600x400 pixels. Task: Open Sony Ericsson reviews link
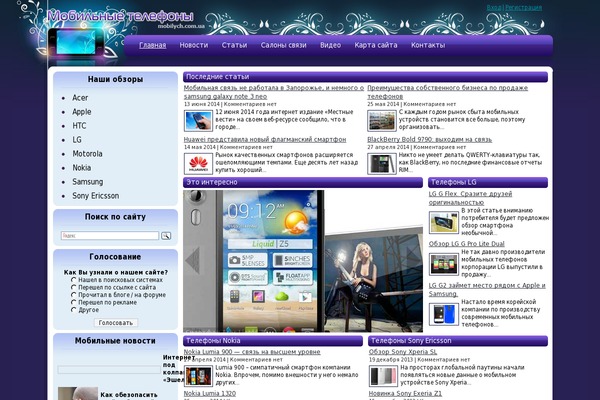click(96, 196)
